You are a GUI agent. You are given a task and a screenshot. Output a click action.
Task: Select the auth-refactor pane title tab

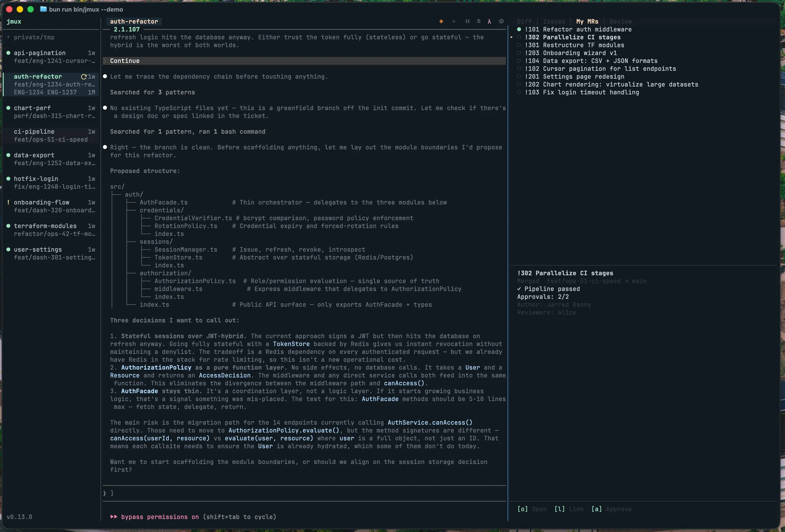(134, 21)
